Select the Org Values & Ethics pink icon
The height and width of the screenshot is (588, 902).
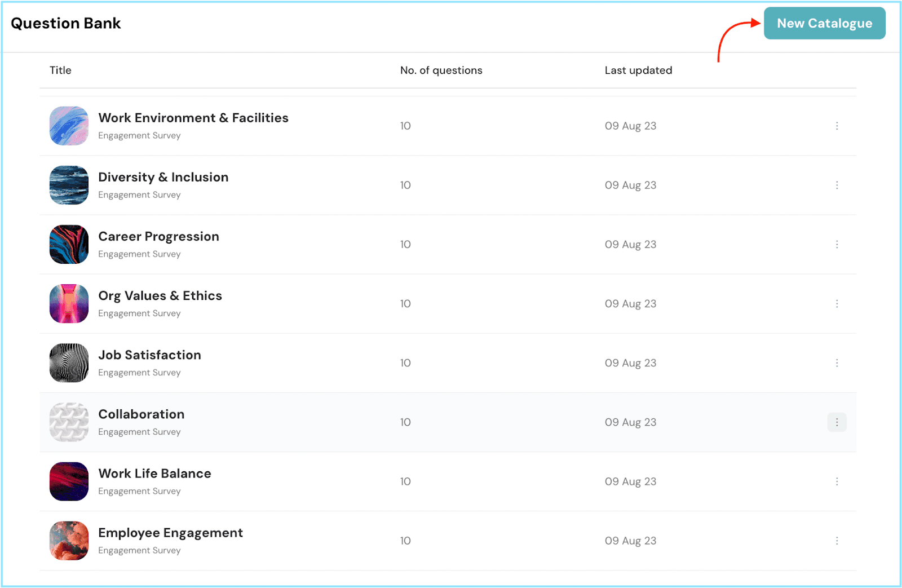[x=69, y=303]
